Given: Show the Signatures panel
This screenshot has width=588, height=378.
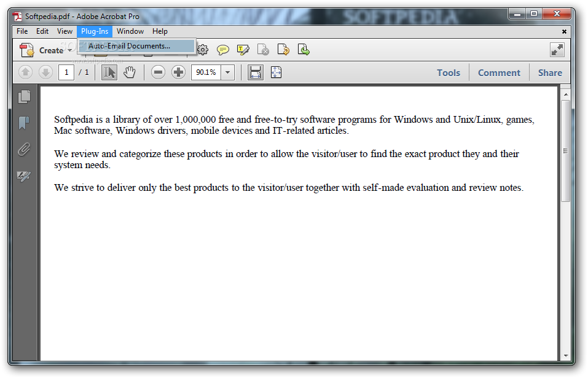Looking at the screenshot, I should tap(24, 175).
